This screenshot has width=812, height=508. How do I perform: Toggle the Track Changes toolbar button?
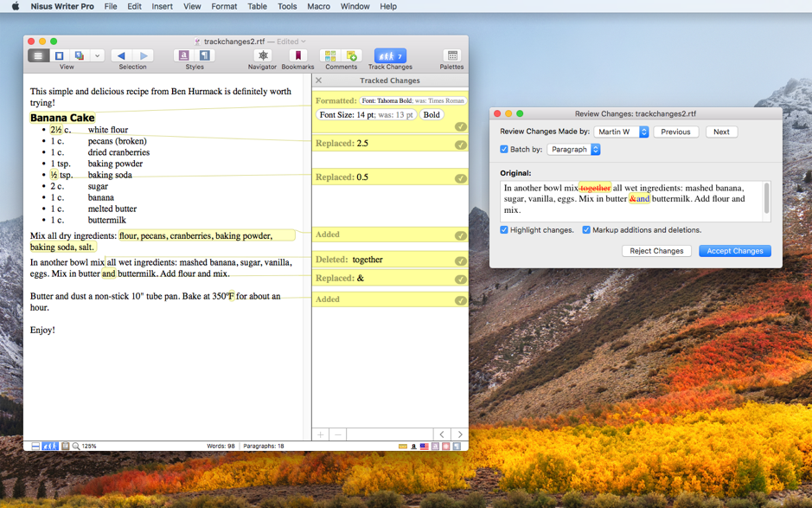390,55
